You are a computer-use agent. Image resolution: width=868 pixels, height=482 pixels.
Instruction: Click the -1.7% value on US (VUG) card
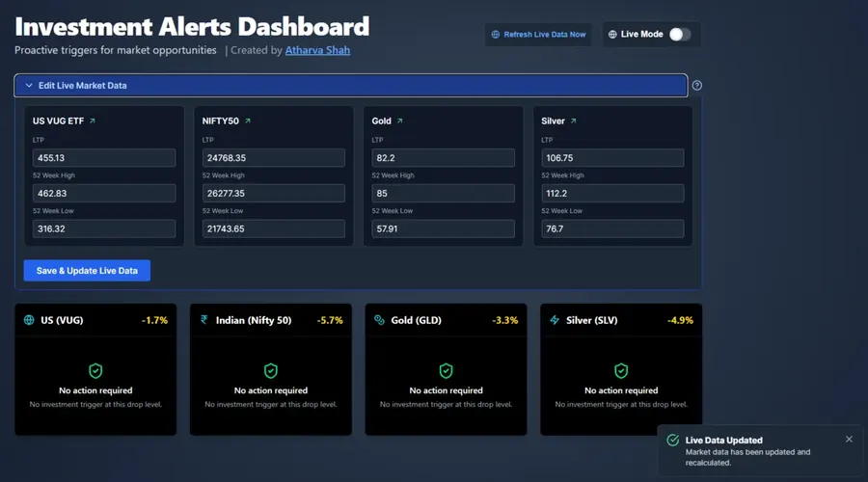(x=154, y=320)
